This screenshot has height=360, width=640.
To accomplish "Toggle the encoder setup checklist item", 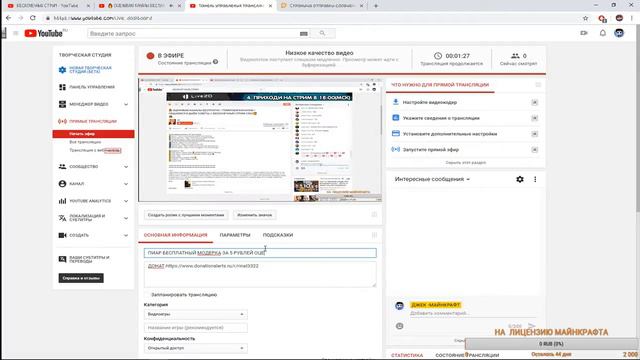I will tap(534, 102).
